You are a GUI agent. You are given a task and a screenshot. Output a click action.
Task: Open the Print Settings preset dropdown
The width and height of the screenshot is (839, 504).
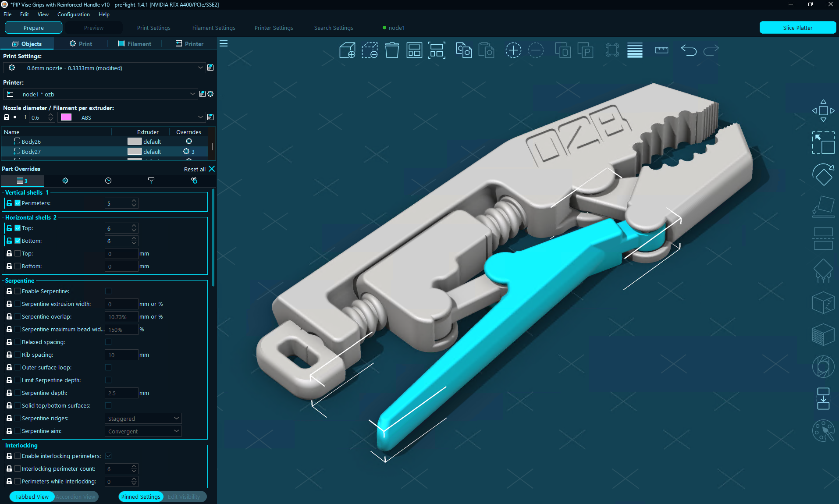[104, 68]
